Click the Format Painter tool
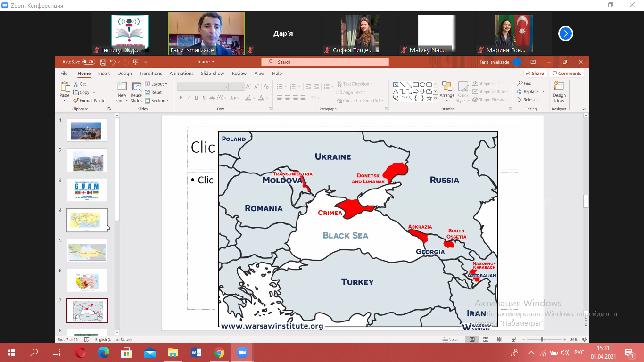The width and height of the screenshot is (644, 362). 90,100
